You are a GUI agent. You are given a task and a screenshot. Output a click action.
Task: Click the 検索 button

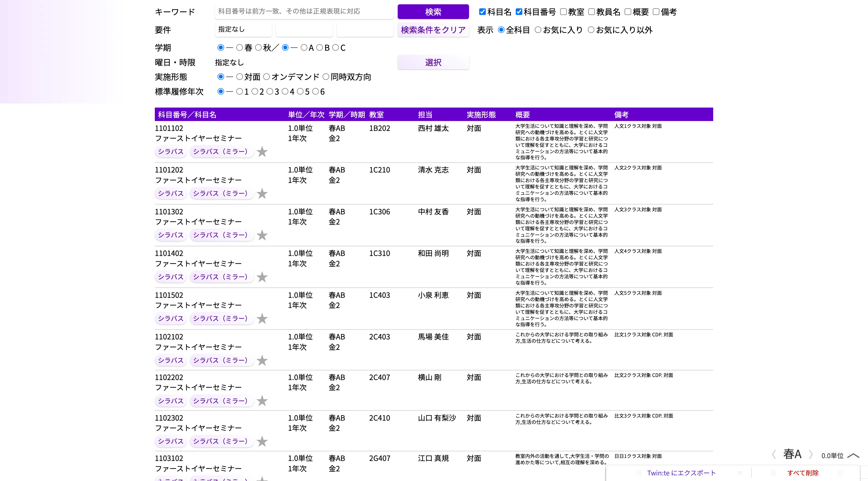(433, 12)
